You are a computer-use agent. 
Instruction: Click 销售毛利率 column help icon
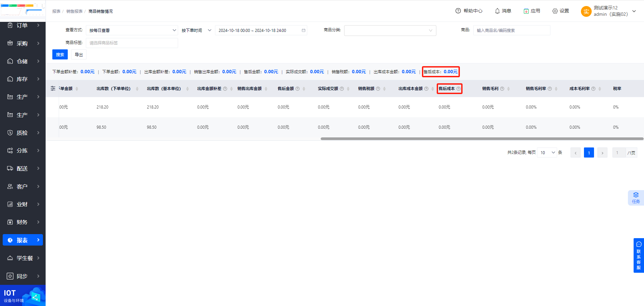550,89
